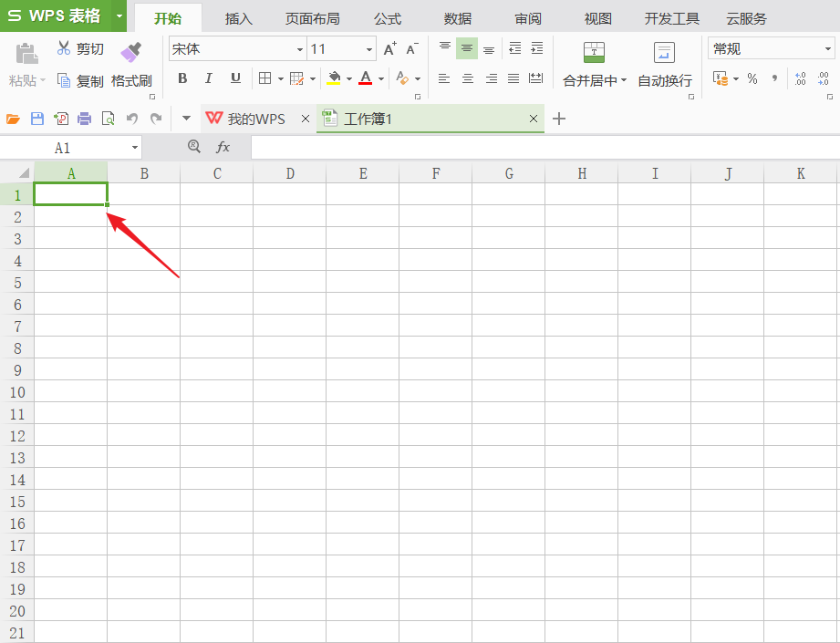This screenshot has width=840, height=643.
Task: Redo the last action
Action: point(156,119)
